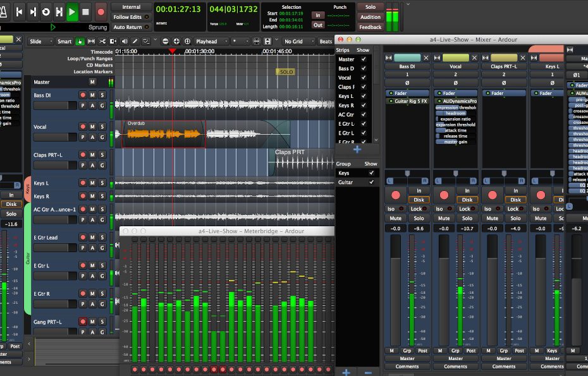588x376 pixels.
Task: Click the Vocal mixer strip color swatch
Action: tap(455, 58)
